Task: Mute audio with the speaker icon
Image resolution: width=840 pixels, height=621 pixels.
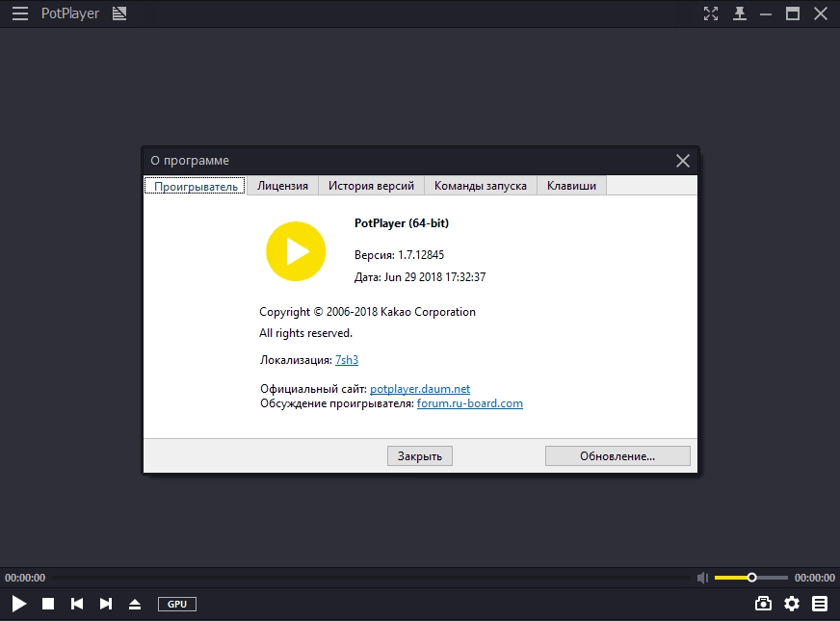Action: point(702,578)
